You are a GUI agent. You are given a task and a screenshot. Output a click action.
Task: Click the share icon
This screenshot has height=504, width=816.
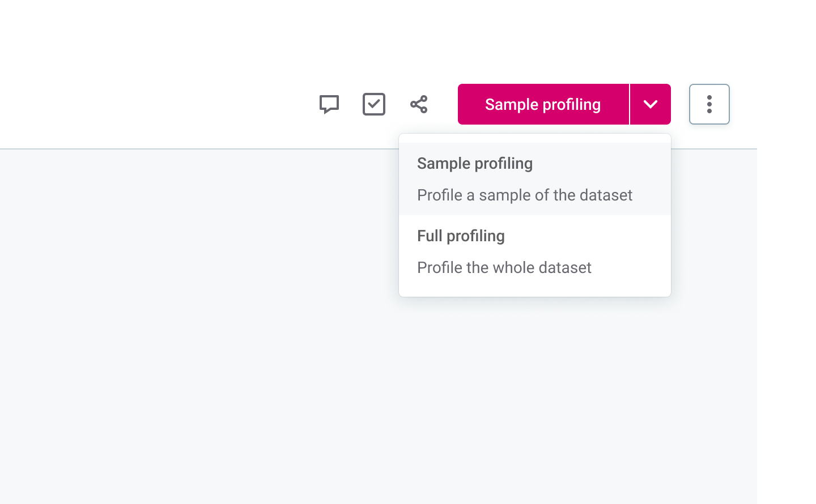tap(419, 104)
